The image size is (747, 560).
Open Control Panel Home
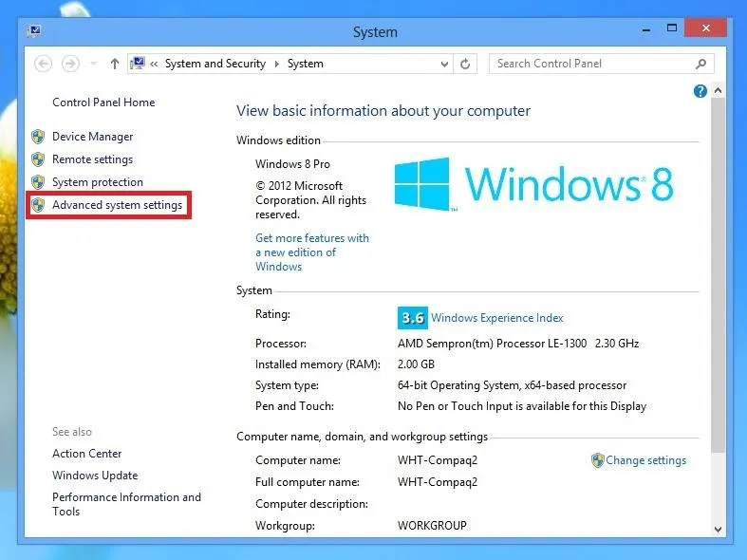pos(103,103)
